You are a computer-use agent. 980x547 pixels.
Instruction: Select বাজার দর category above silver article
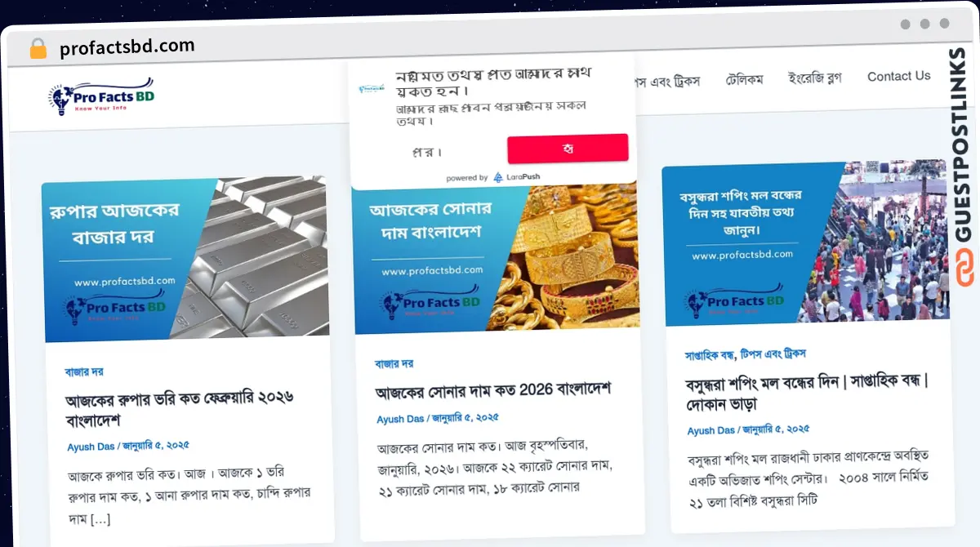click(x=84, y=371)
